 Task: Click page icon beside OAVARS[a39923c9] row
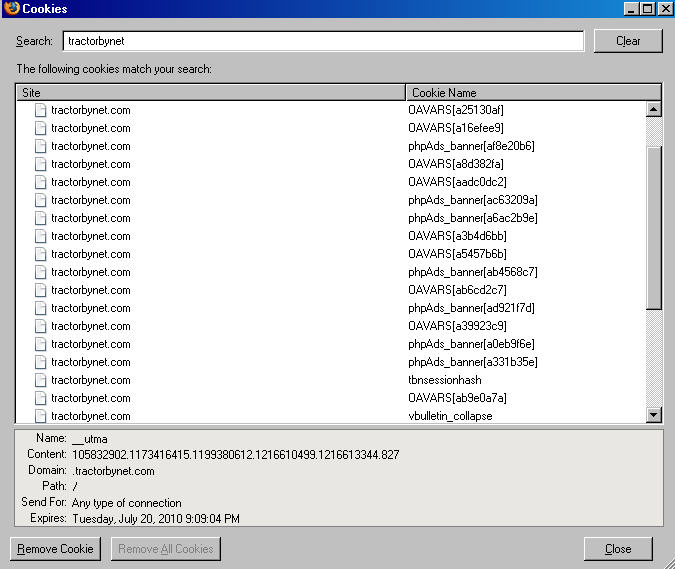coord(40,326)
